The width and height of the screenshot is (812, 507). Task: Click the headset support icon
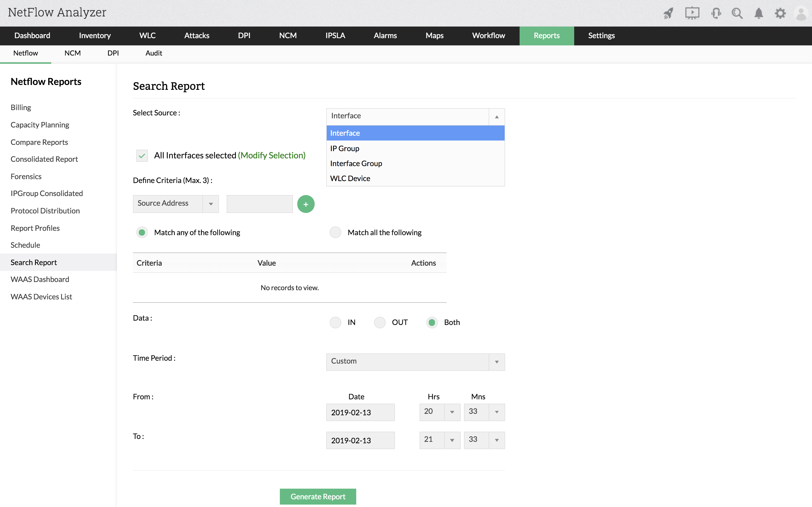pos(716,14)
